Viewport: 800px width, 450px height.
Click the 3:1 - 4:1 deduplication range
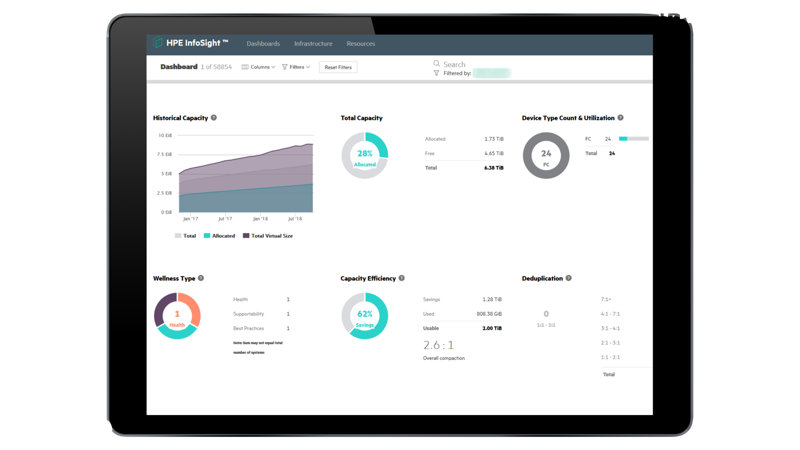[610, 328]
